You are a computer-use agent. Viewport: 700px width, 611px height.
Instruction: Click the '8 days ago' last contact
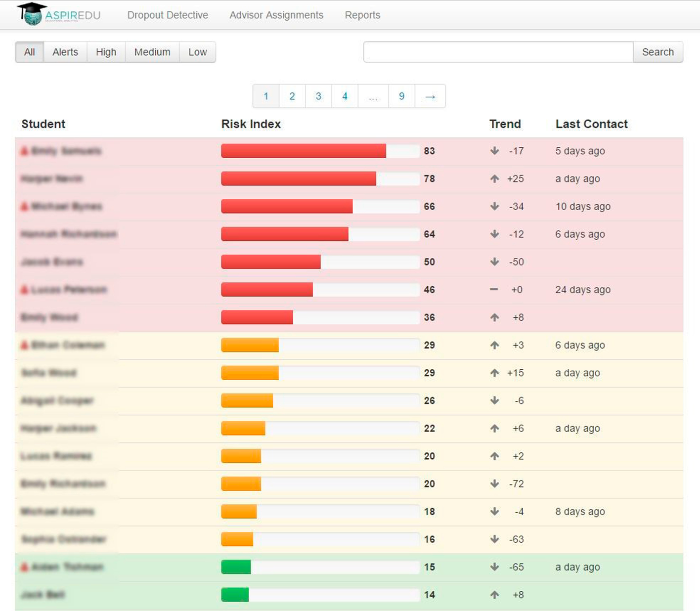[x=580, y=512]
